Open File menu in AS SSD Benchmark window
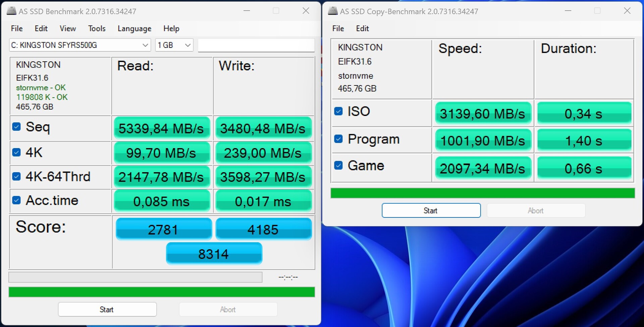 [17, 28]
